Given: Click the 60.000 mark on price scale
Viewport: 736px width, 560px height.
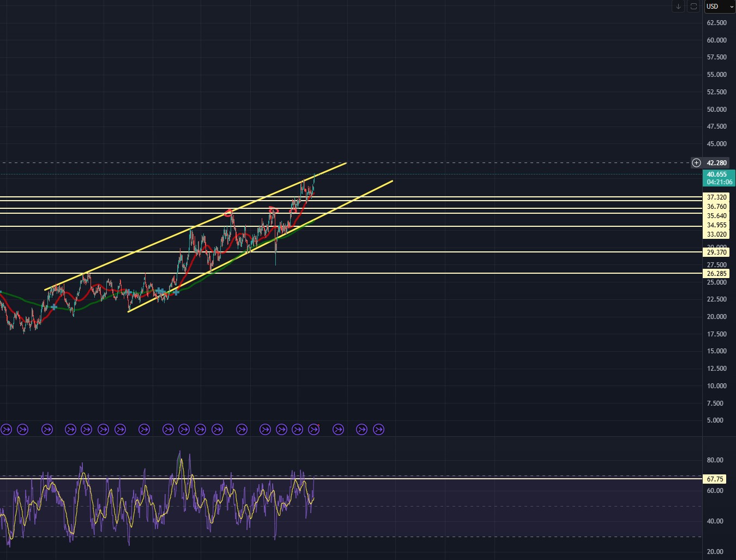Looking at the screenshot, I should pyautogui.click(x=716, y=40).
